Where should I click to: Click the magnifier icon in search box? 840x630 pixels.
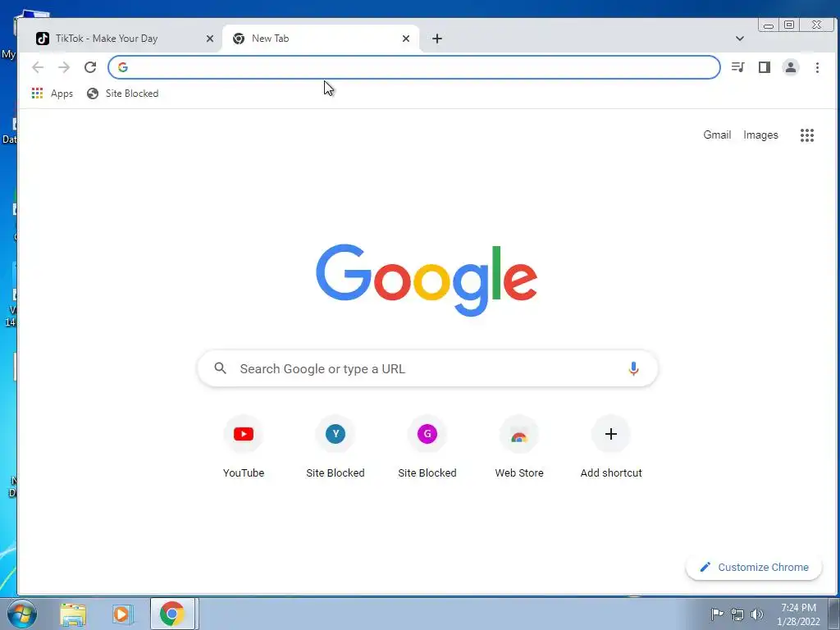click(x=220, y=368)
